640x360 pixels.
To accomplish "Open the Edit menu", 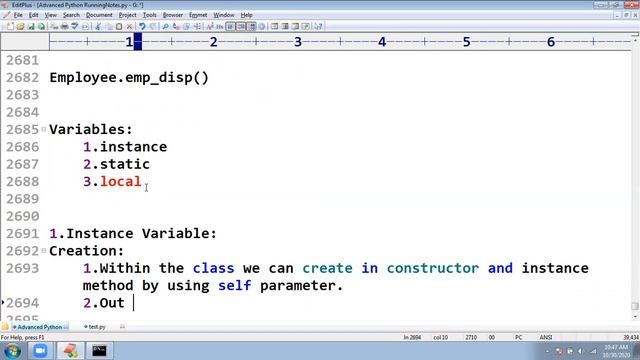I will [x=33, y=15].
